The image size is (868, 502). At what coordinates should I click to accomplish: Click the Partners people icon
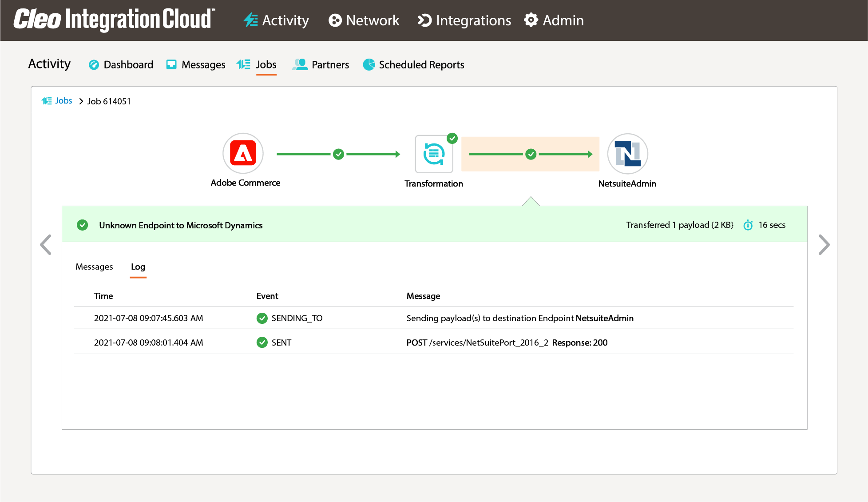300,64
